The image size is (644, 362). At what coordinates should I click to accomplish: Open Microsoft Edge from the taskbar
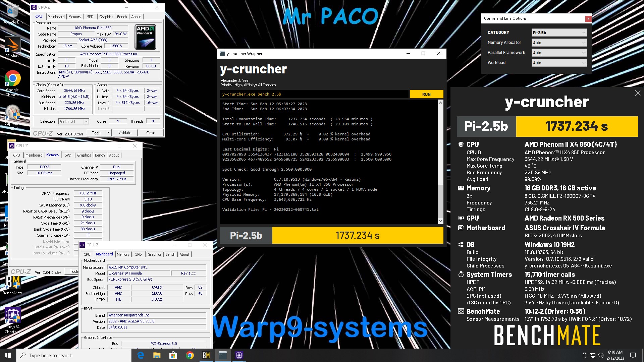pos(141,355)
